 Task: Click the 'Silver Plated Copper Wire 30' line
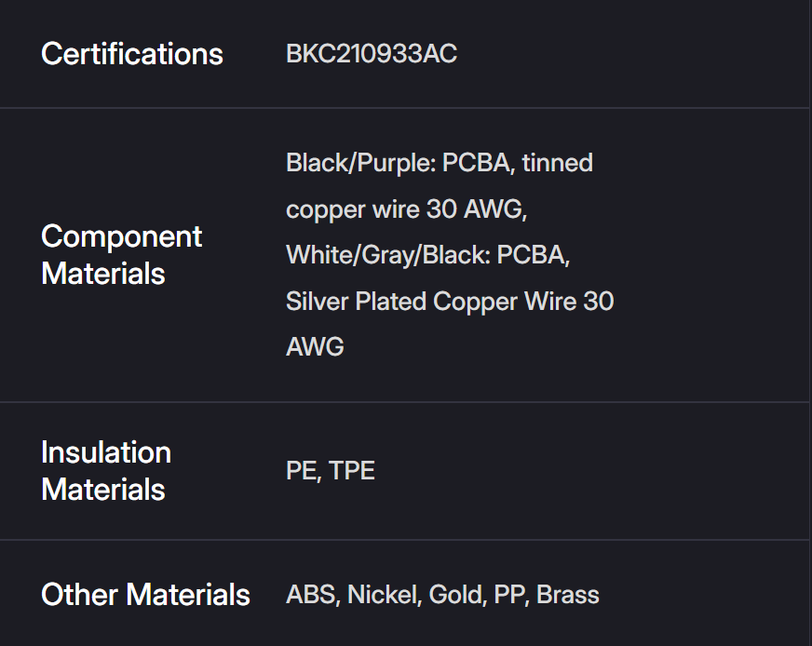450,302
